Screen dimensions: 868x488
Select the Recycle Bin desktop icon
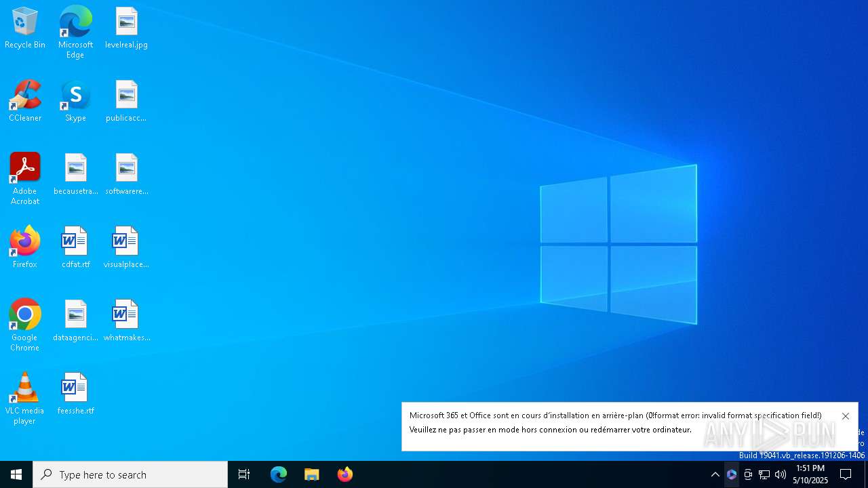point(25,28)
